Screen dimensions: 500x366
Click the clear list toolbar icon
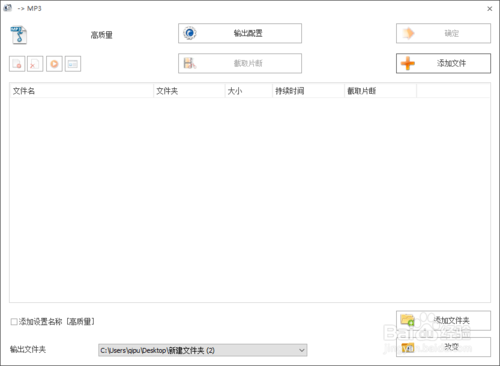35,64
